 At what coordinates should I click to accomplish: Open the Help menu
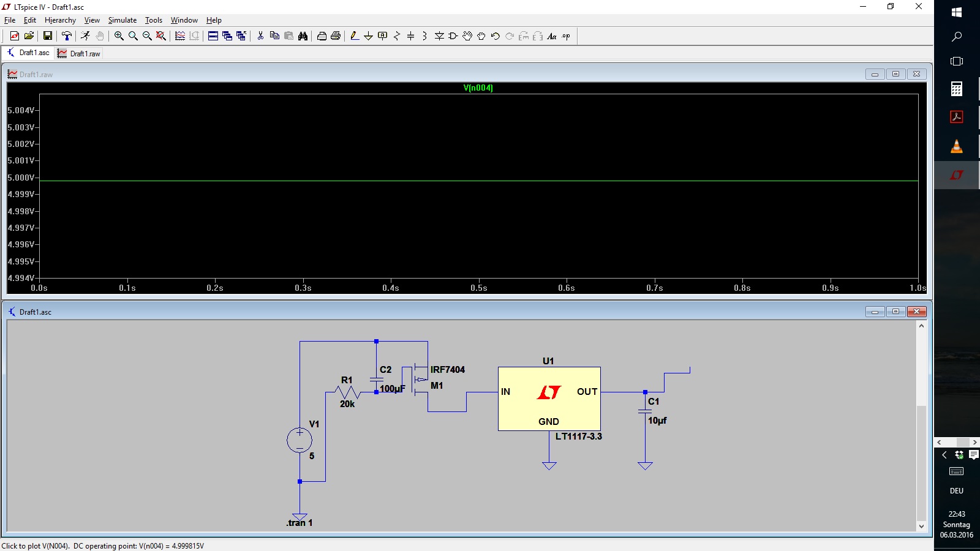point(214,20)
